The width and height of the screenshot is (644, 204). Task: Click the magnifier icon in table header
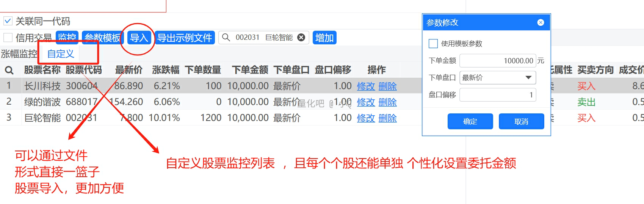pyautogui.click(x=9, y=70)
